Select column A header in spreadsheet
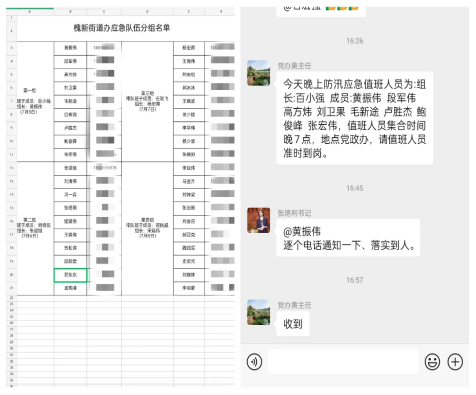 pyautogui.click(x=30, y=11)
